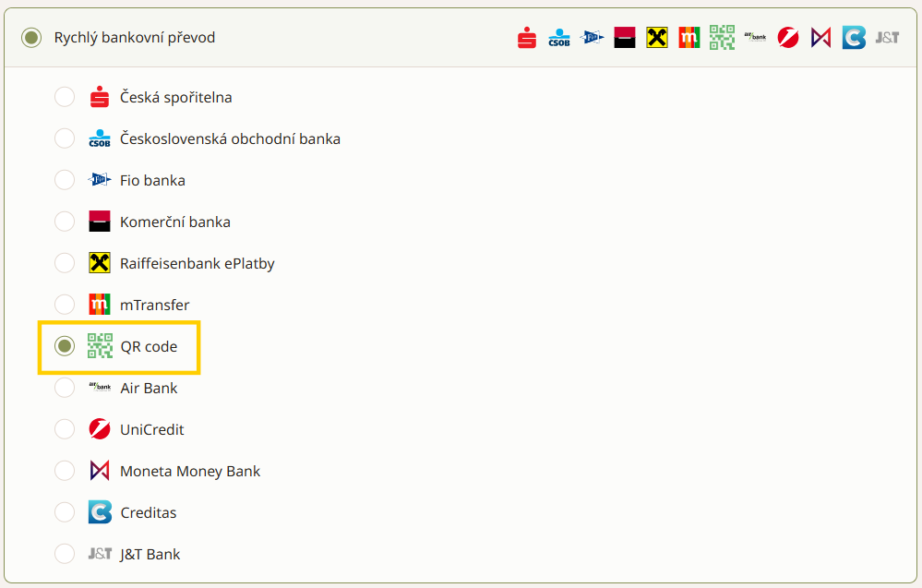Click the 'Fio banka' label
922x588 pixels.
click(x=152, y=181)
